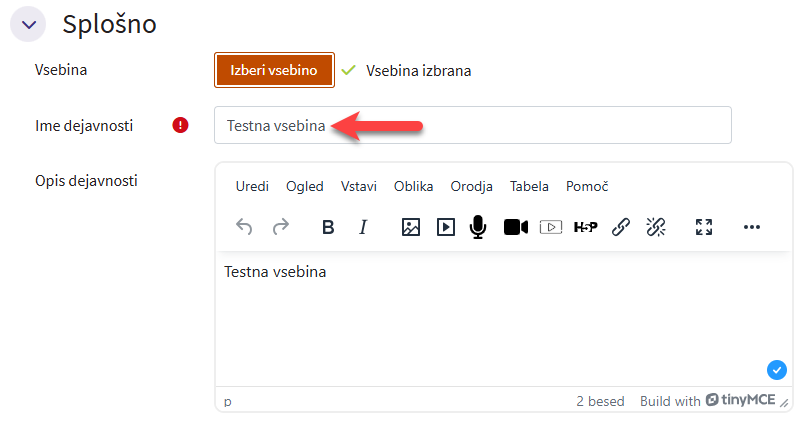Image resolution: width=810 pixels, height=424 pixels.
Task: Open the Pomoč help menu
Action: (587, 186)
